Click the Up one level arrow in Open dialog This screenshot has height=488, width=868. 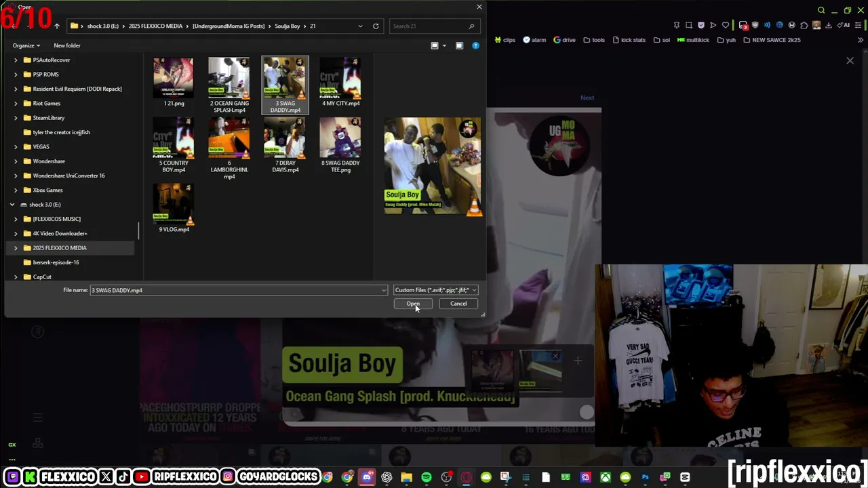click(56, 26)
